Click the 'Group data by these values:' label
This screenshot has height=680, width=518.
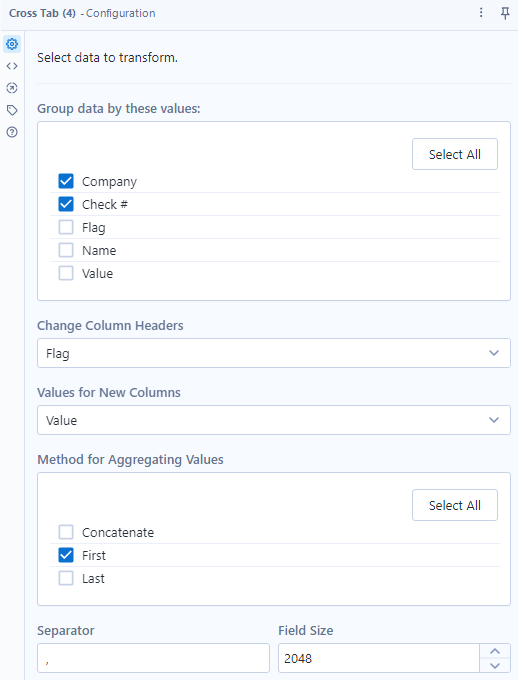click(x=118, y=108)
